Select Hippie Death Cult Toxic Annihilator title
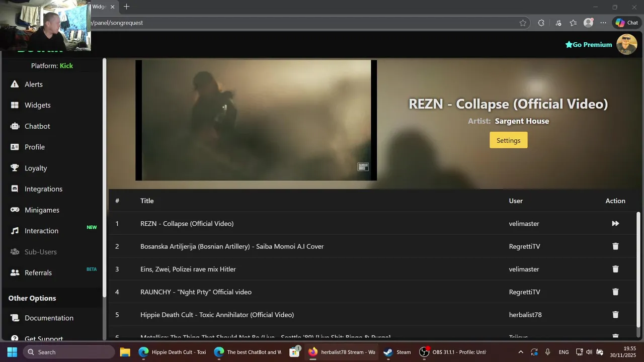This screenshot has width=644, height=362. pyautogui.click(x=217, y=315)
